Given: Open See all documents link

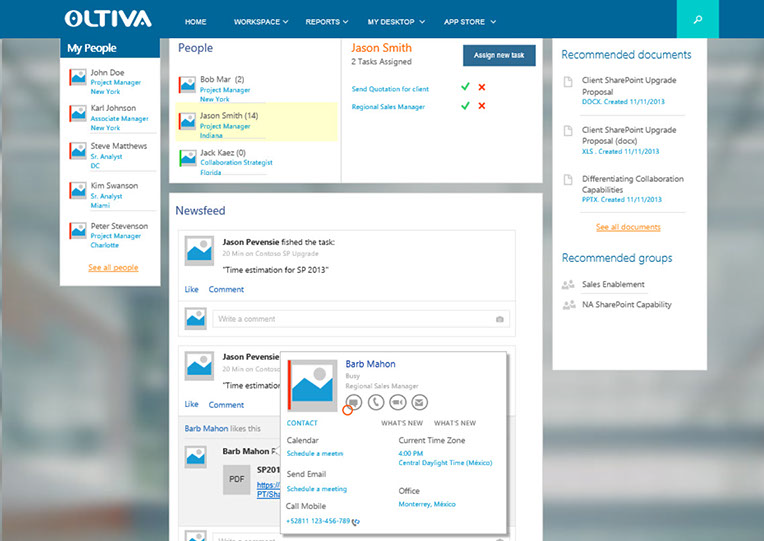Looking at the screenshot, I should tap(628, 227).
